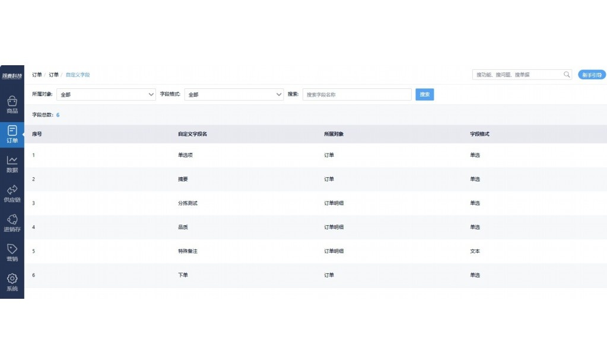Expand the 字段格式 dropdown

pyautogui.click(x=234, y=94)
